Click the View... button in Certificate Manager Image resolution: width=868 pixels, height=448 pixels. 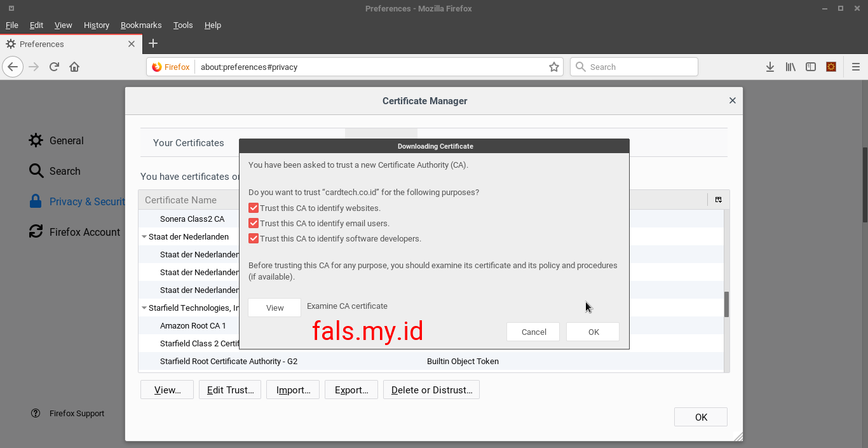tap(167, 390)
